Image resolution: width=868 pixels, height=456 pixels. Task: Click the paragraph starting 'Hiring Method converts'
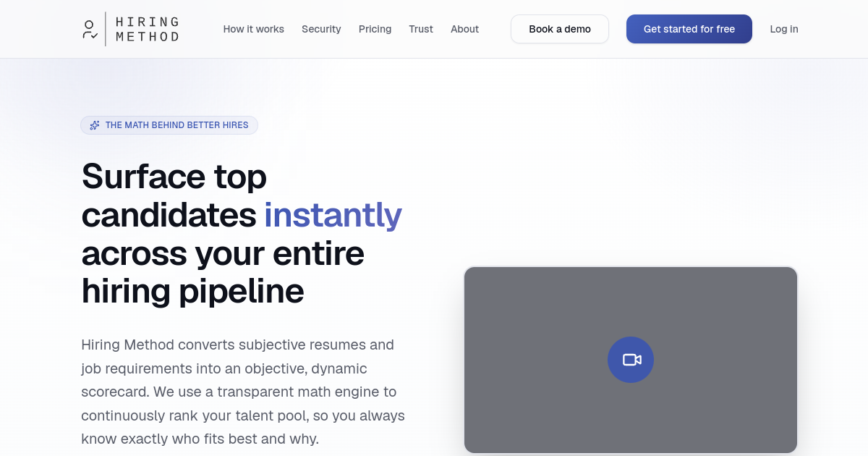(x=243, y=392)
